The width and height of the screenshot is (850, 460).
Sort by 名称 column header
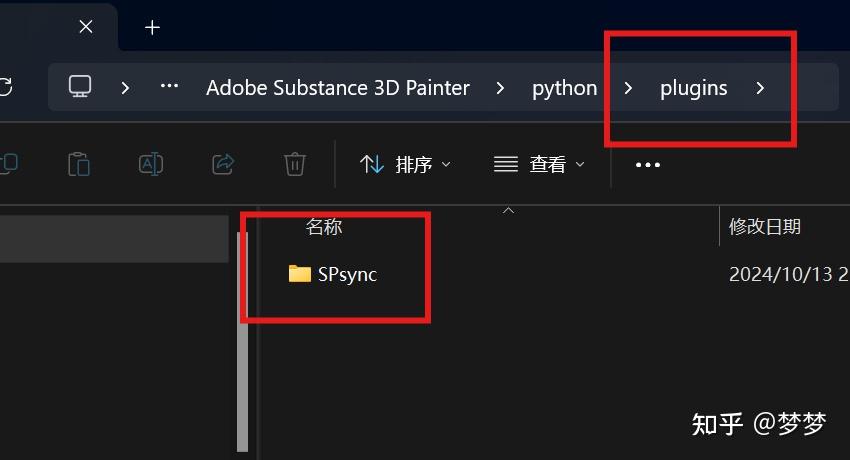click(x=324, y=227)
